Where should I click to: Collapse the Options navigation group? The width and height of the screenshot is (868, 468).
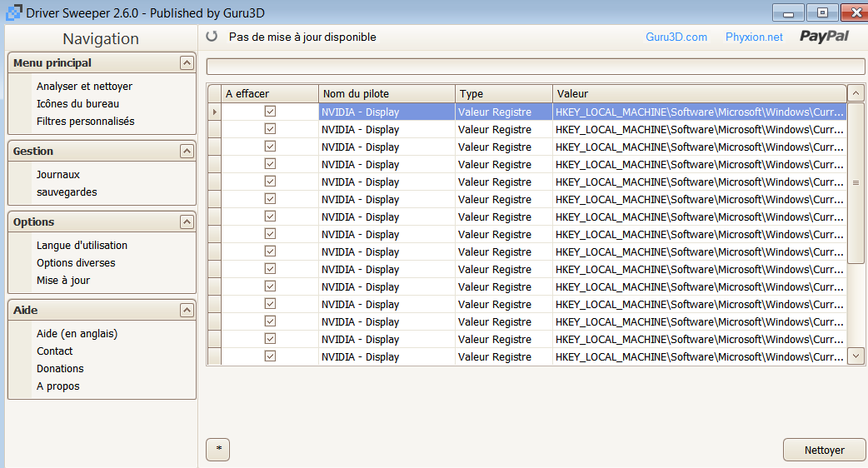pos(187,222)
